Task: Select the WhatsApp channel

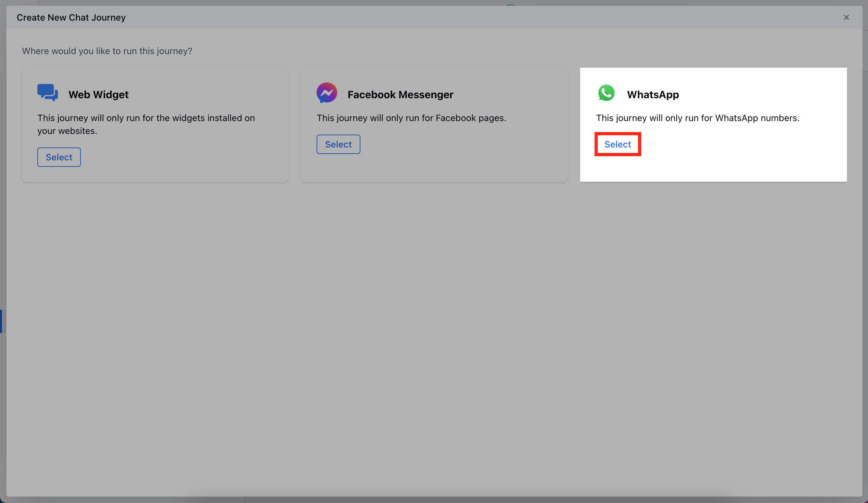Action: (618, 144)
